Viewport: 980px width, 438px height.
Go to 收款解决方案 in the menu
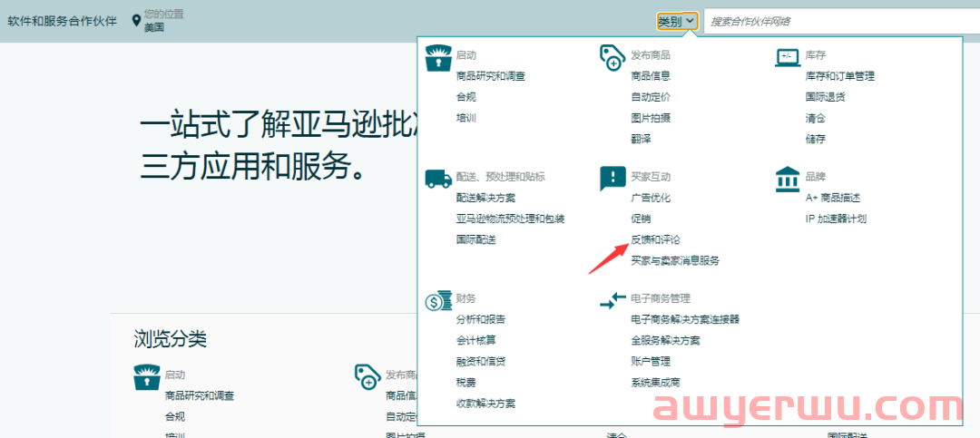tap(485, 403)
